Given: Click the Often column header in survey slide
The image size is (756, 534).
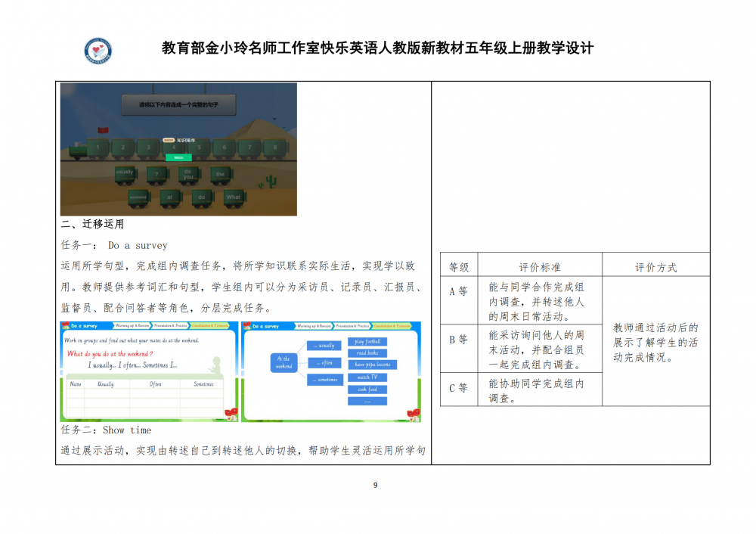Looking at the screenshot, I should (155, 384).
